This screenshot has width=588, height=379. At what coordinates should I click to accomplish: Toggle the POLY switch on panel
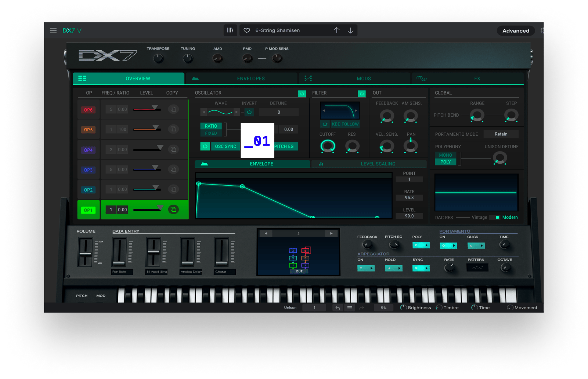421,245
